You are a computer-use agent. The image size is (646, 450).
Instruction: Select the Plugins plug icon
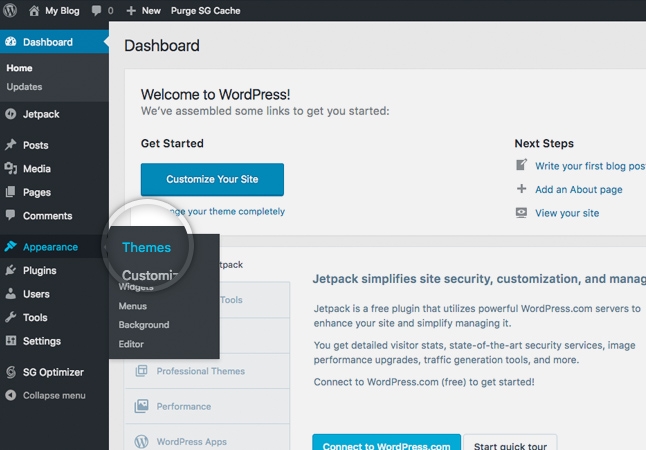[11, 270]
